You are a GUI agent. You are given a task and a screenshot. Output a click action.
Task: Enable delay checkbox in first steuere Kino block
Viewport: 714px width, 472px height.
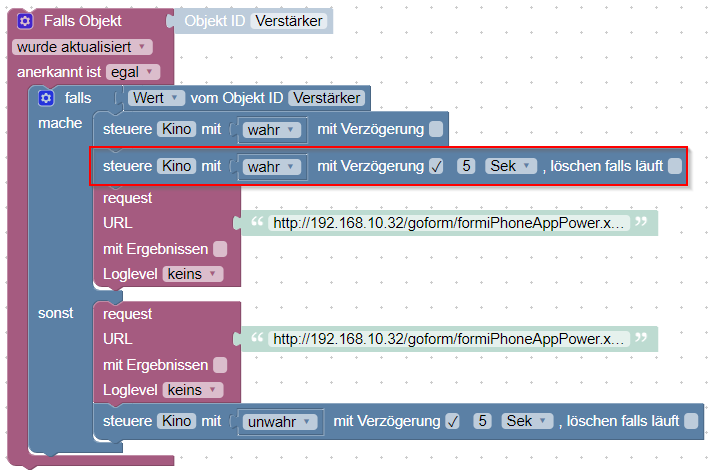click(x=436, y=129)
